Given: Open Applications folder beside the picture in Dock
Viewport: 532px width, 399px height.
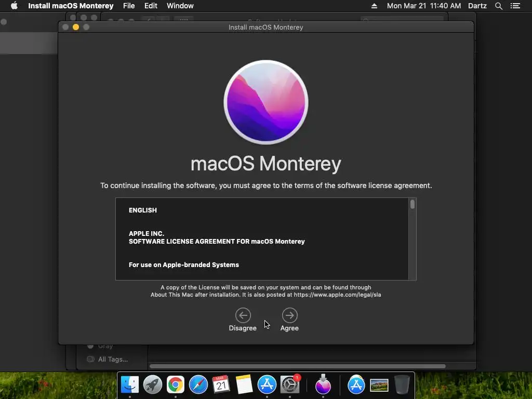Looking at the screenshot, I should 356,385.
